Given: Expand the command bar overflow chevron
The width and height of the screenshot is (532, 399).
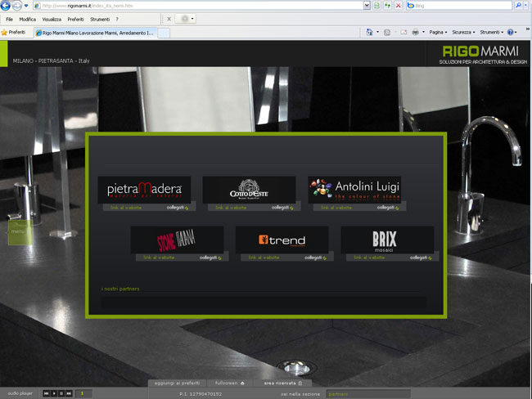Looking at the screenshot, I should coord(528,29).
